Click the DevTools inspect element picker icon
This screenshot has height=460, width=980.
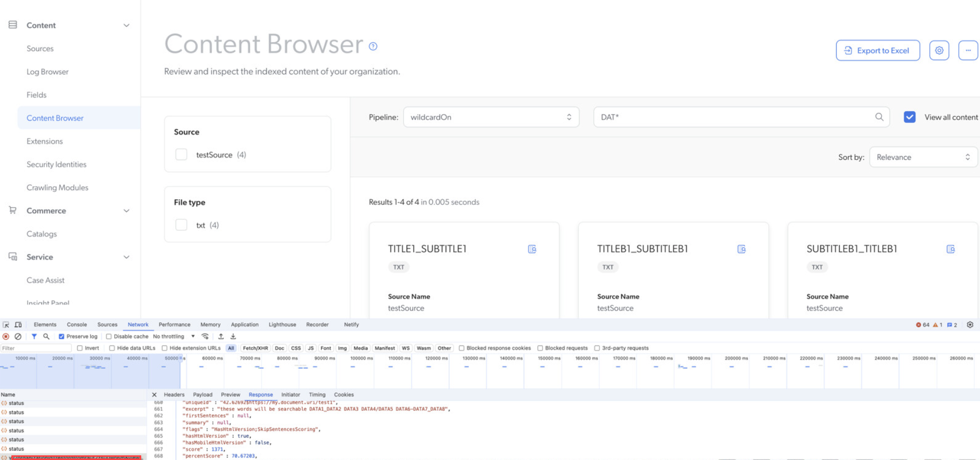6,325
